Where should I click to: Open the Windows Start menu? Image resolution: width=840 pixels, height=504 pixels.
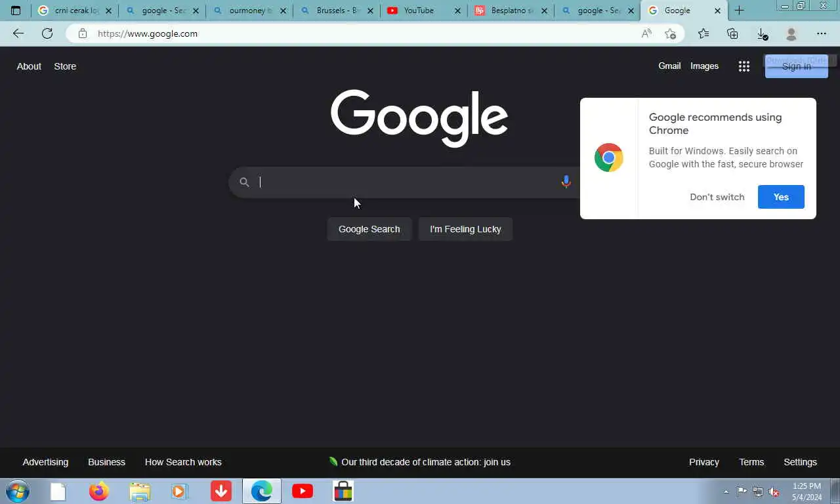[x=16, y=491]
